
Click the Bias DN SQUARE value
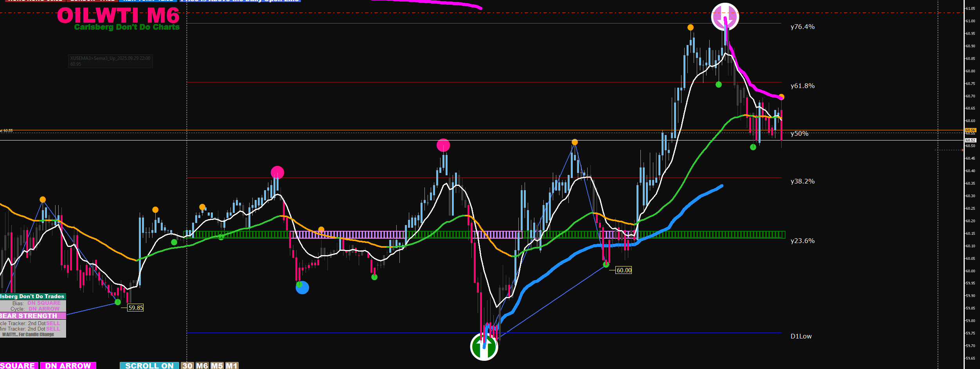pos(44,303)
